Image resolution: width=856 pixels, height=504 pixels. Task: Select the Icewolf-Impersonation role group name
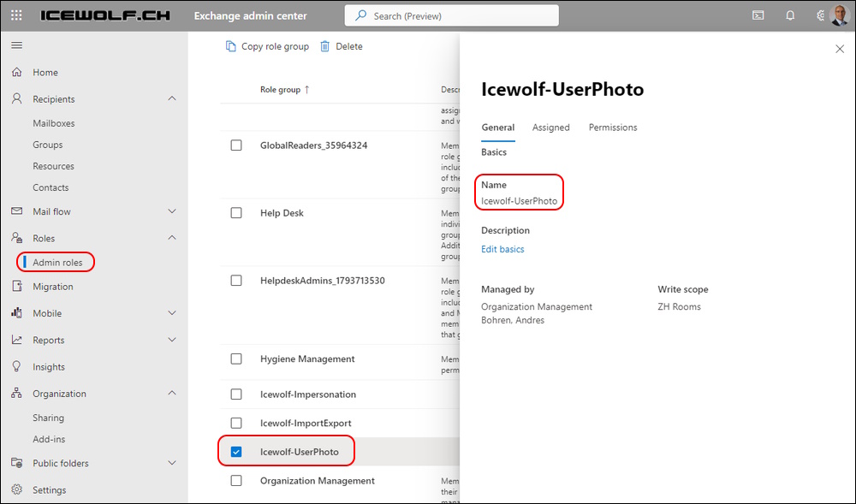coord(308,394)
